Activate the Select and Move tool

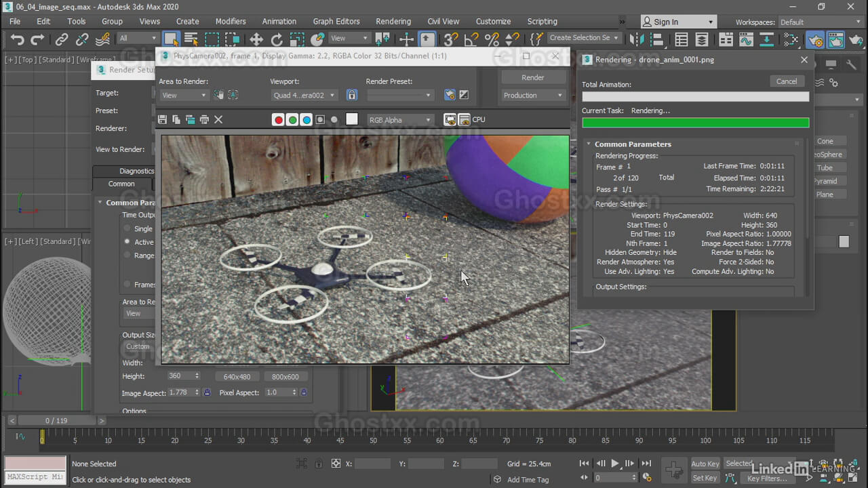[x=256, y=39]
